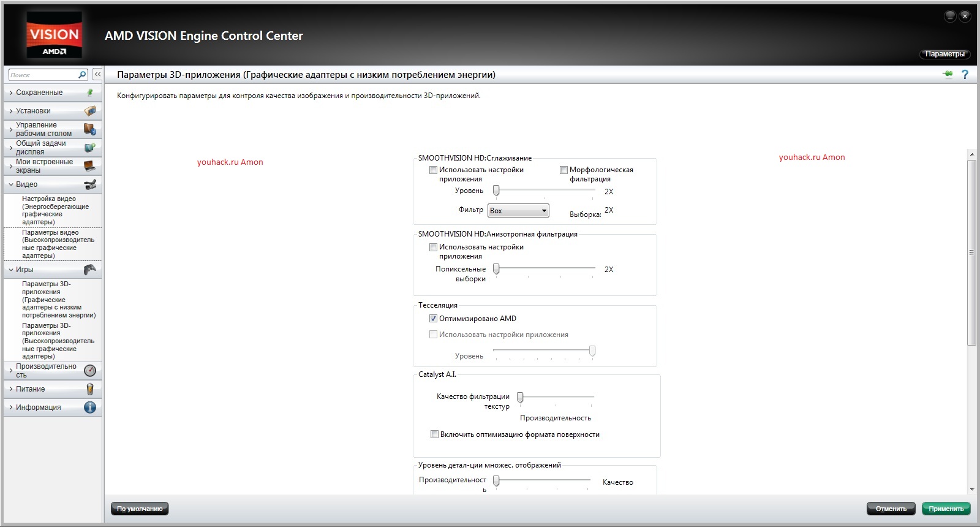Click the Catalyst A.I. texture filtering quality slider
980x527 pixels.
click(x=520, y=397)
